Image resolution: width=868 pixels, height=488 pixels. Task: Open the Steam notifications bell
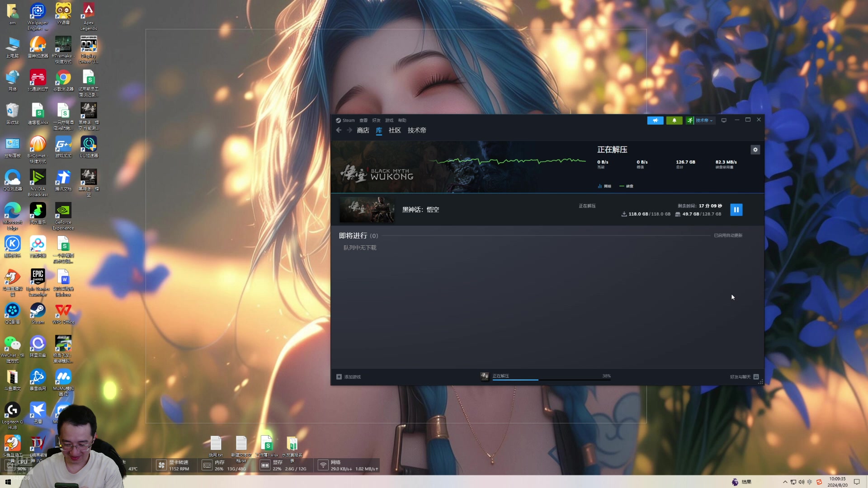[674, 120]
